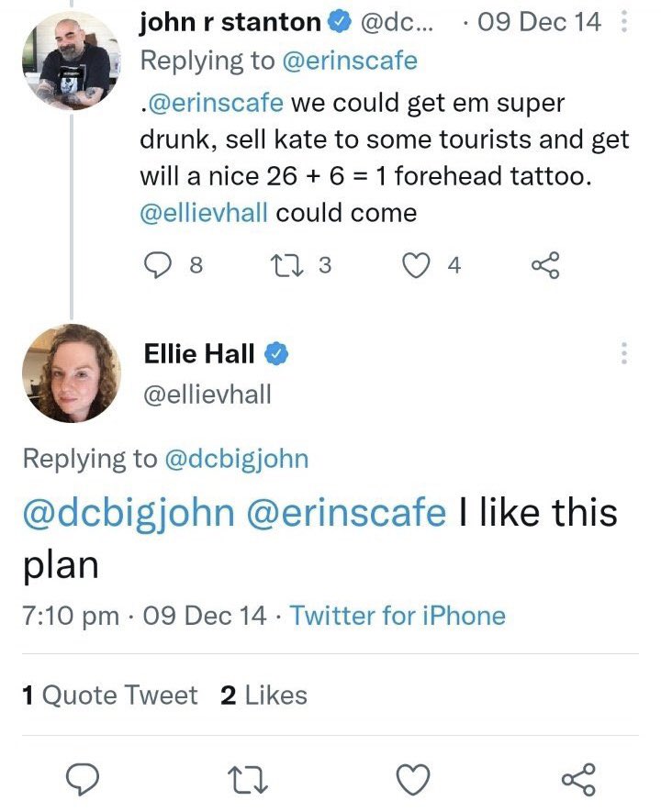View the 2 Likes list
The width and height of the screenshot is (661, 812).
(263, 695)
